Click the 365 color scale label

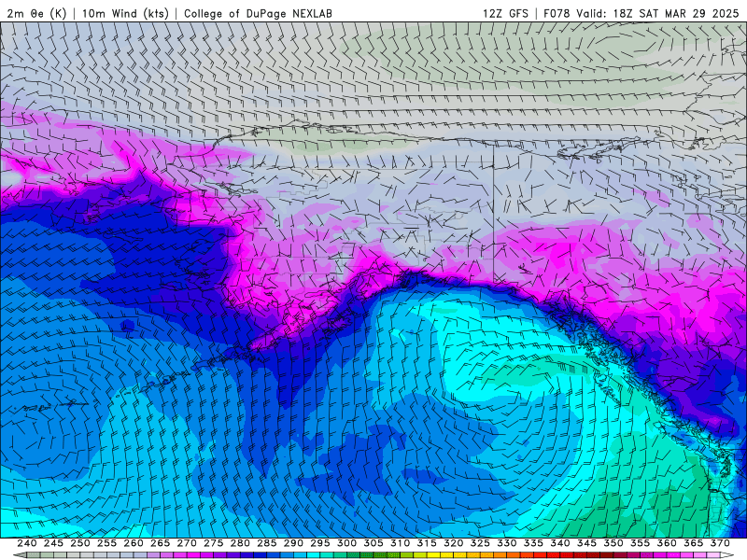click(694, 543)
